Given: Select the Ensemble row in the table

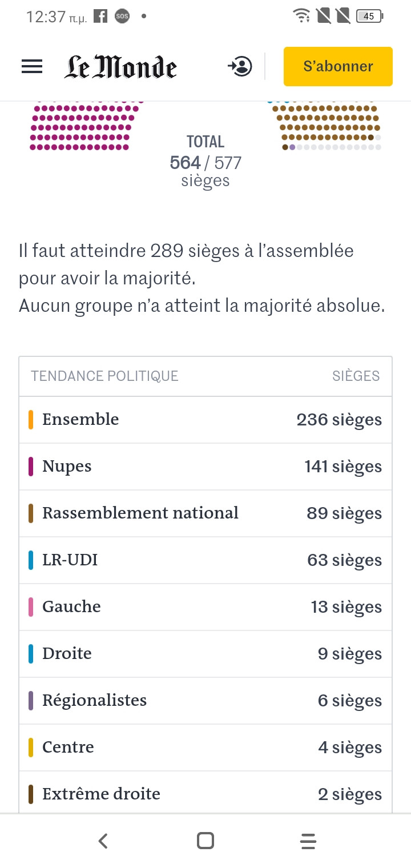Looking at the screenshot, I should tap(205, 420).
